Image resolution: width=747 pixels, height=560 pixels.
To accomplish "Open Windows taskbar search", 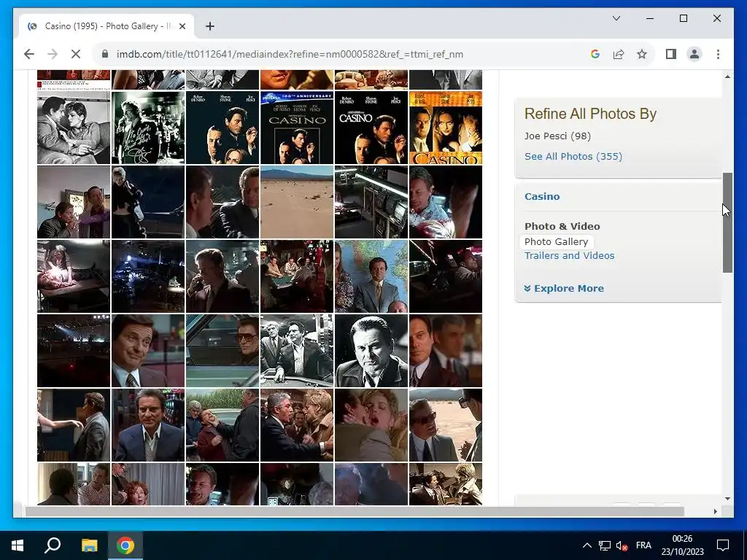I will pos(53,545).
